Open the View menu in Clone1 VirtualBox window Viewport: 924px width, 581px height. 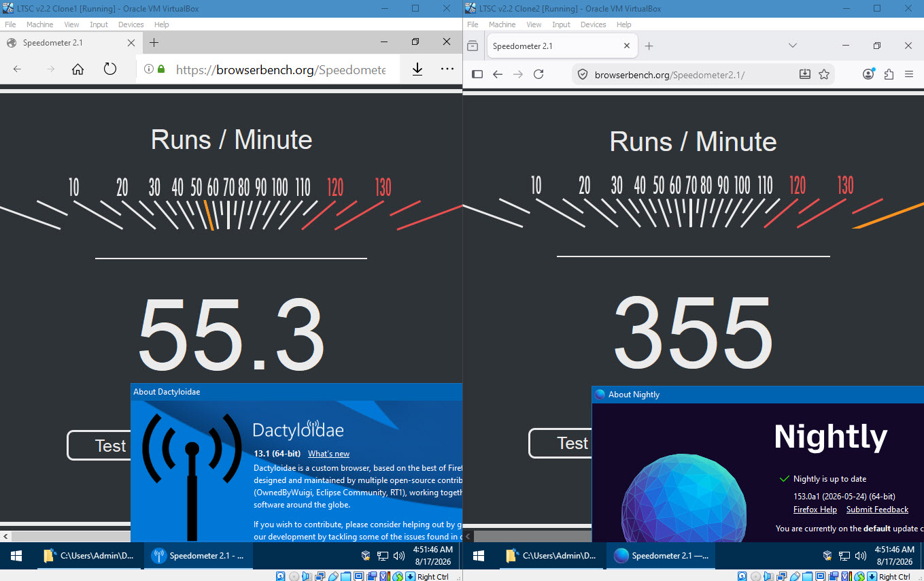tap(72, 24)
